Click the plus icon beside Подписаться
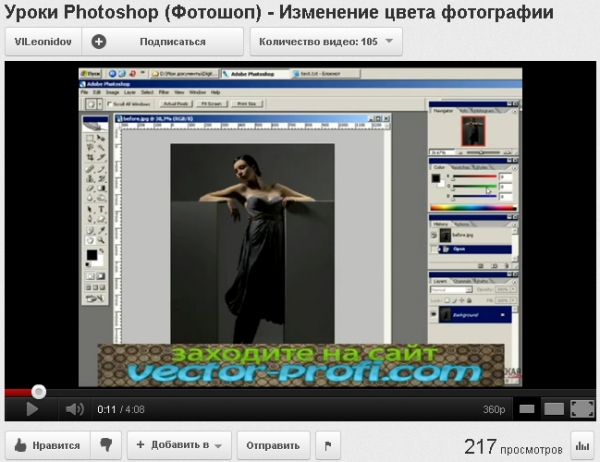 coord(99,41)
